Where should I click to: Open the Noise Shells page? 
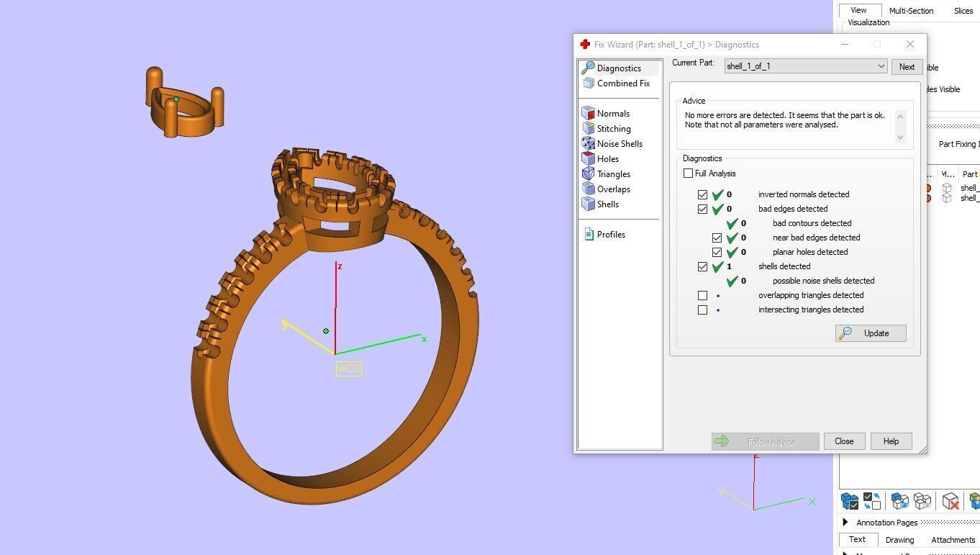620,144
